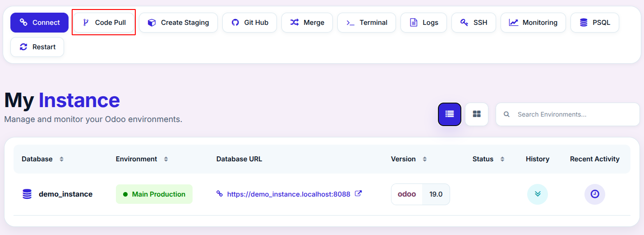Open the Git Hub option
This screenshot has height=235, width=644.
(x=250, y=23)
